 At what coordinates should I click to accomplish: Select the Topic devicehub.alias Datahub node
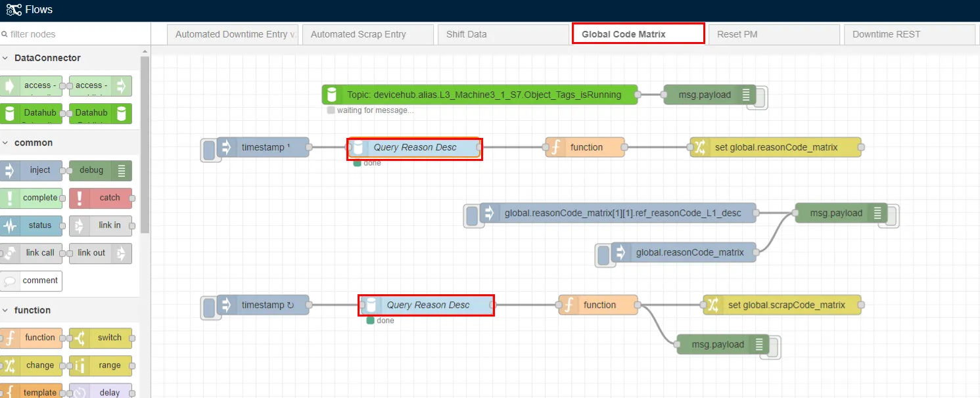(x=480, y=95)
